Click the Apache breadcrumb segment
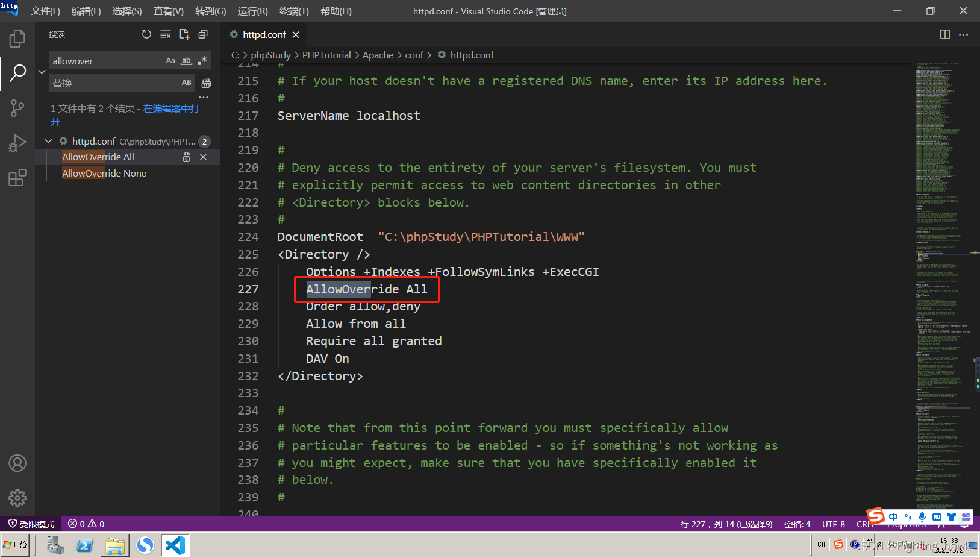Image resolution: width=980 pixels, height=558 pixels. click(378, 55)
